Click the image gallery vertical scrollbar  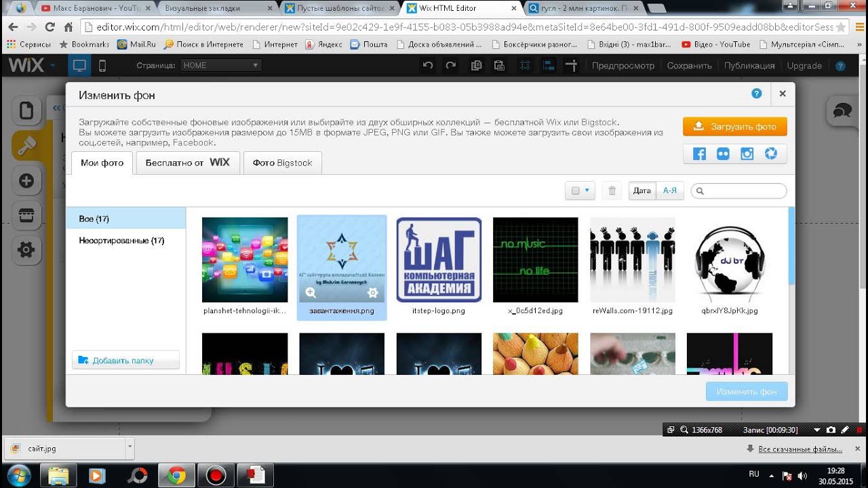[x=791, y=246]
